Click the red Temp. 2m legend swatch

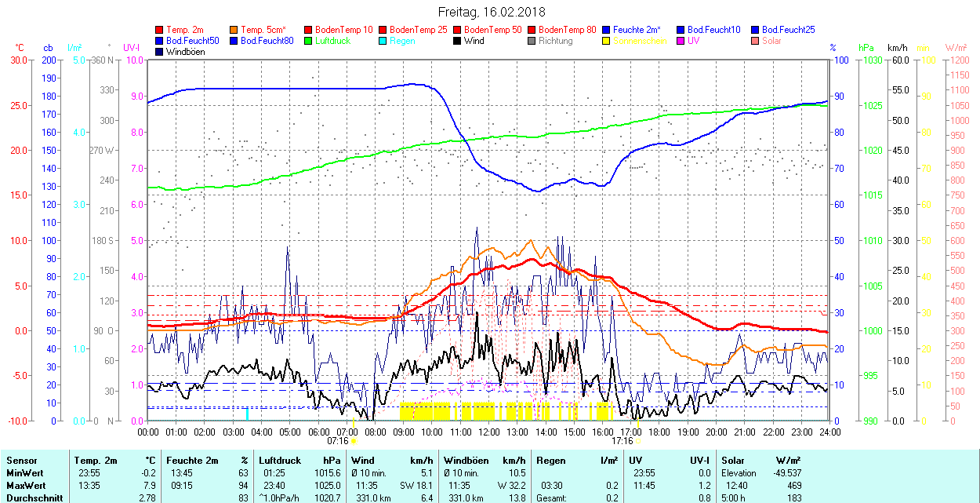coord(160,30)
